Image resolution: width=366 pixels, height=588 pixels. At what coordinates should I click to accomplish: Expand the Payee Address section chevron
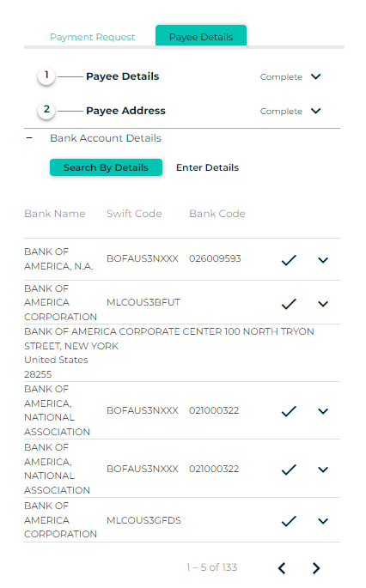pos(316,111)
